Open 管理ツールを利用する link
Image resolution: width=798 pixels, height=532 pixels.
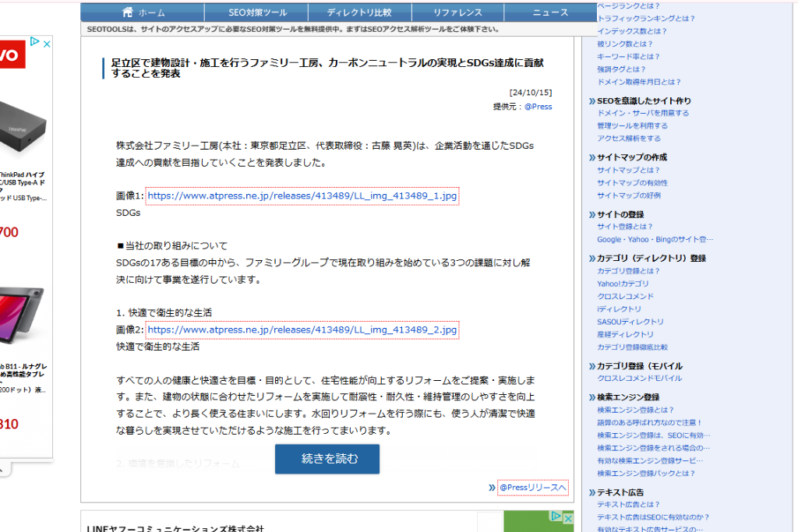click(632, 125)
